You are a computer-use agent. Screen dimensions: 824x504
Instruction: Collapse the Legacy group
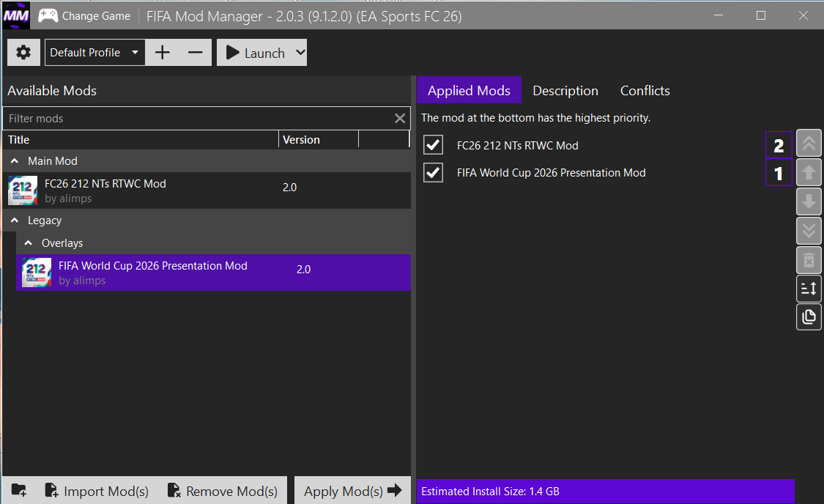point(15,220)
